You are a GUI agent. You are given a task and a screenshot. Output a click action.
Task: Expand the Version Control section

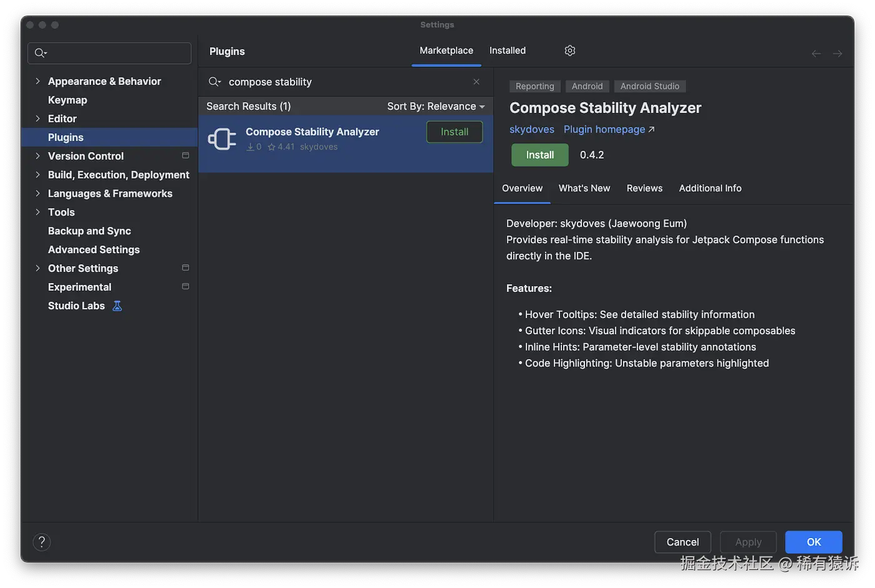pos(37,156)
